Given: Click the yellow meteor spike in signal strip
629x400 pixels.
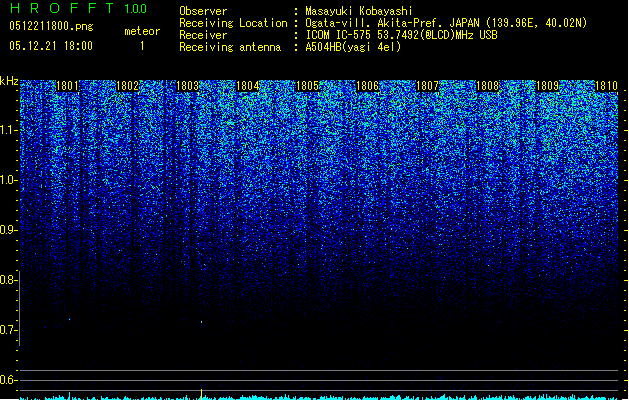Looking at the screenshot, I should tap(201, 394).
